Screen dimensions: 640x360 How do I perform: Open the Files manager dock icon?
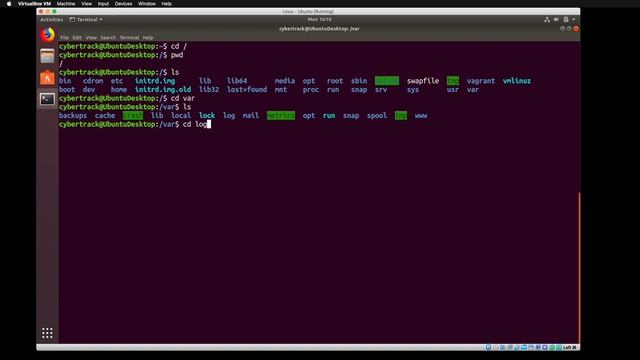47,56
